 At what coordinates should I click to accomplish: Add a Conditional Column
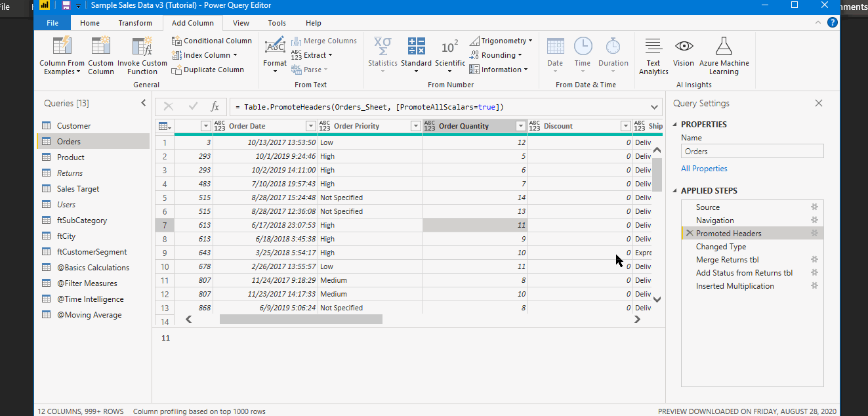coord(212,41)
